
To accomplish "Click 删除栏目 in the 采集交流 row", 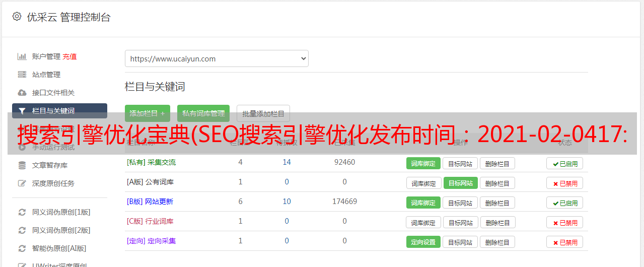I will (497, 163).
